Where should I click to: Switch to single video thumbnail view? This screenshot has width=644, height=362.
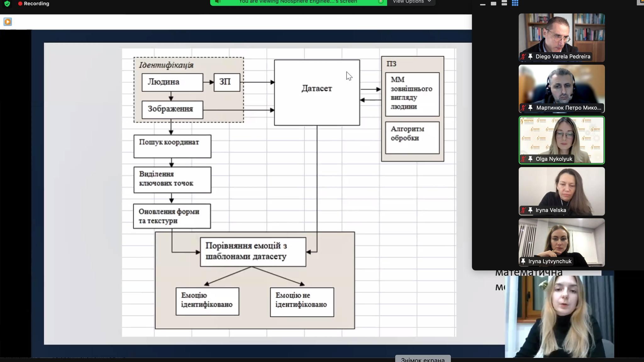(x=493, y=3)
